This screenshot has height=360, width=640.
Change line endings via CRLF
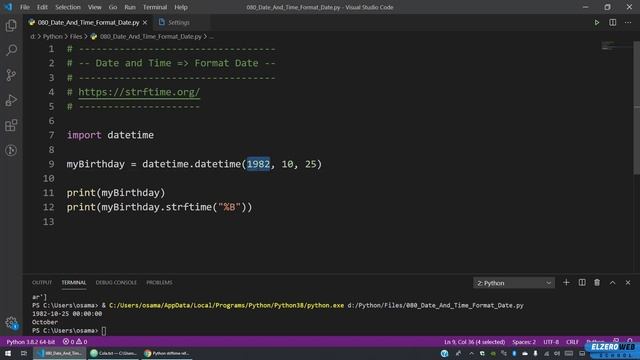572,342
